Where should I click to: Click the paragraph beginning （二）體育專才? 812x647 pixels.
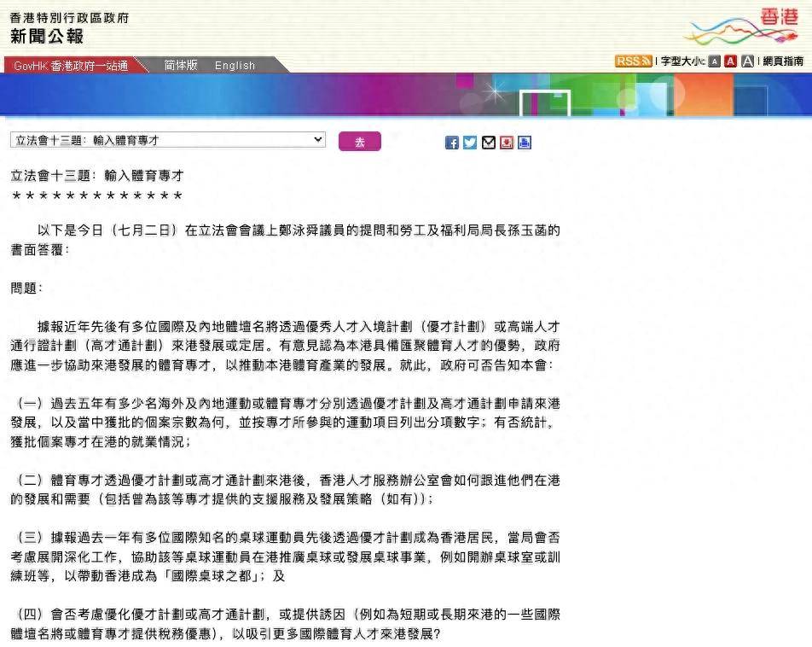[286, 489]
